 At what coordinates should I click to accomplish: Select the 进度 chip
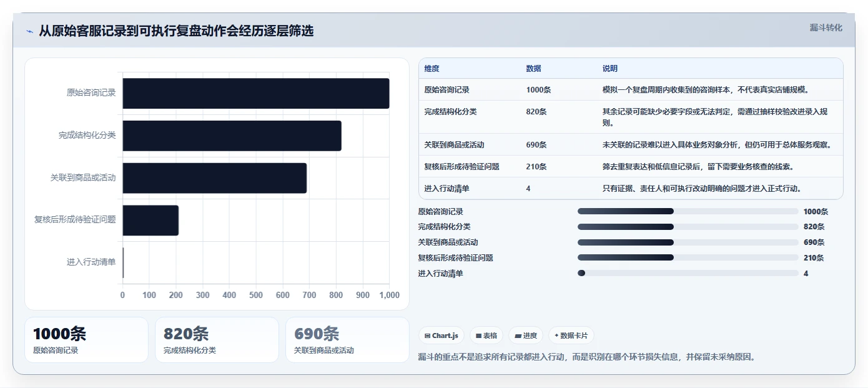(x=525, y=336)
